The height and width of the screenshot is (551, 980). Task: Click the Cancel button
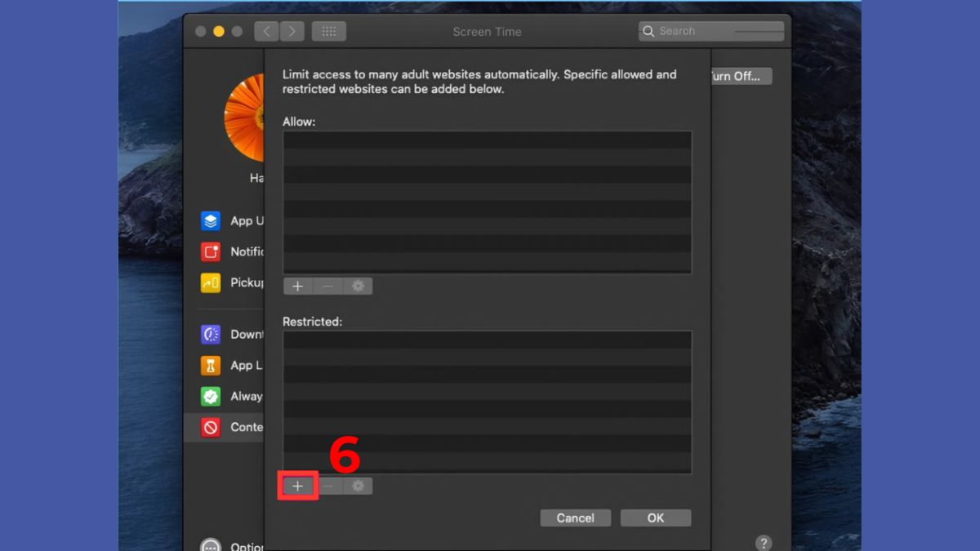coord(576,518)
